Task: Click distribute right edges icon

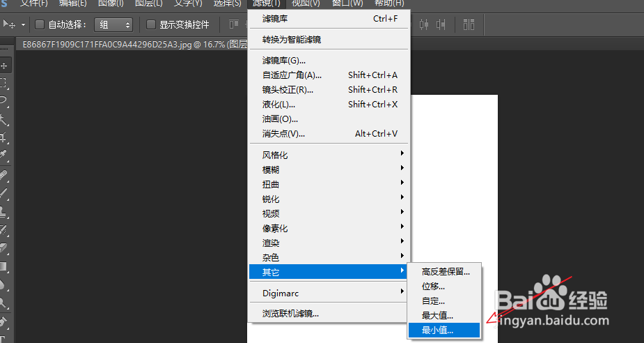Action: tap(441, 24)
